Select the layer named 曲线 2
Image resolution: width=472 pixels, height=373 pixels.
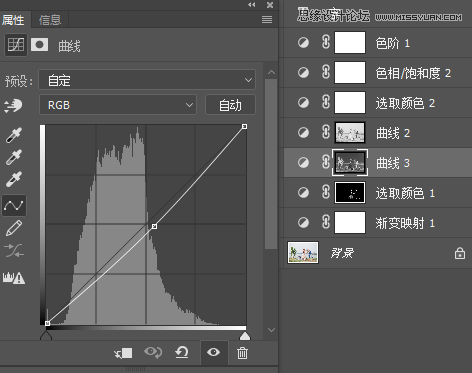tap(393, 133)
